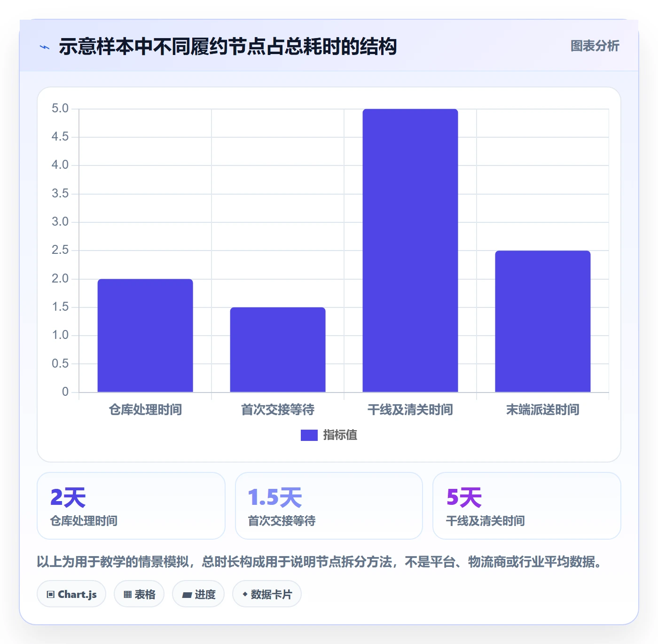Screen dimensions: 658x644
Task: Click the 仓库处理时间 x-axis label
Action: 145,410
